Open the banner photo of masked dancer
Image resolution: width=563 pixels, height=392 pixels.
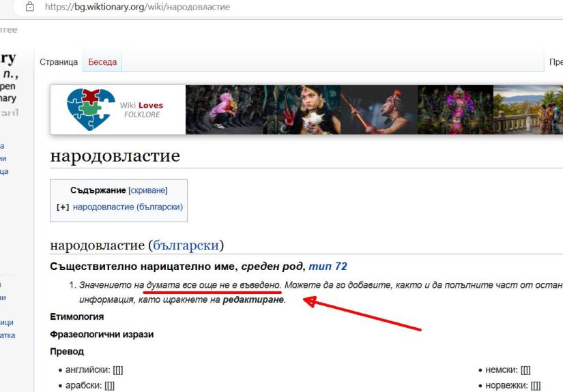coord(379,110)
